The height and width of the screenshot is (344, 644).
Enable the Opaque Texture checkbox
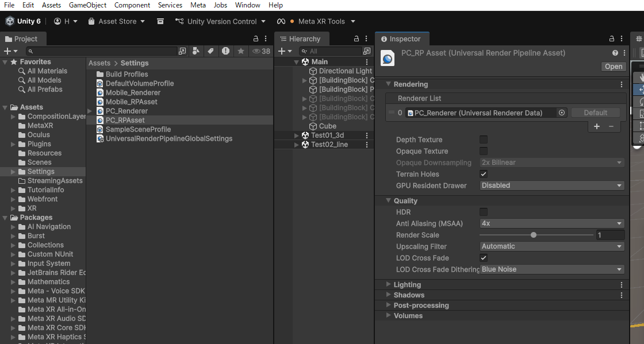pyautogui.click(x=484, y=151)
